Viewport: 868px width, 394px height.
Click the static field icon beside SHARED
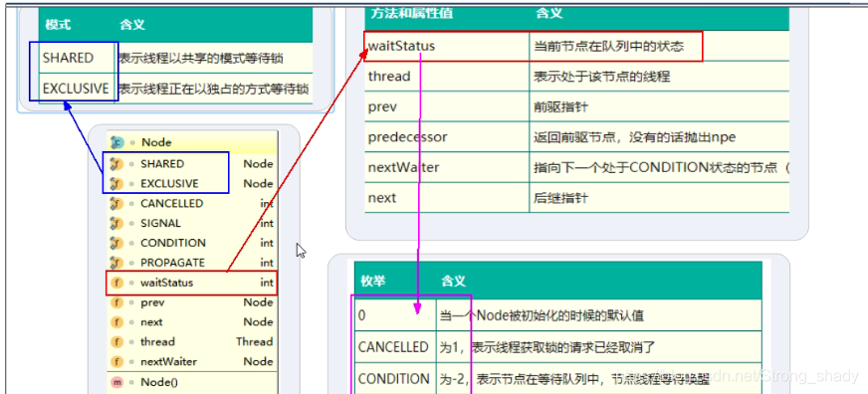[x=116, y=164]
